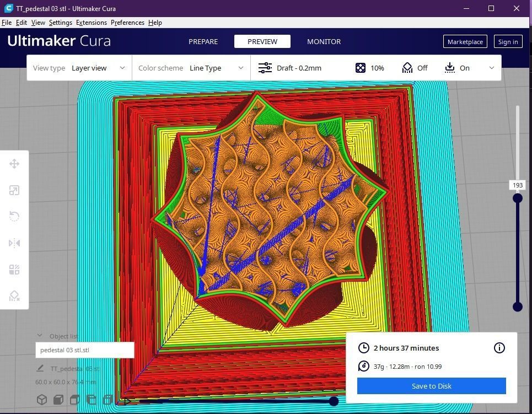
Task: Switch to the PREVIEW stage
Action: coord(262,41)
